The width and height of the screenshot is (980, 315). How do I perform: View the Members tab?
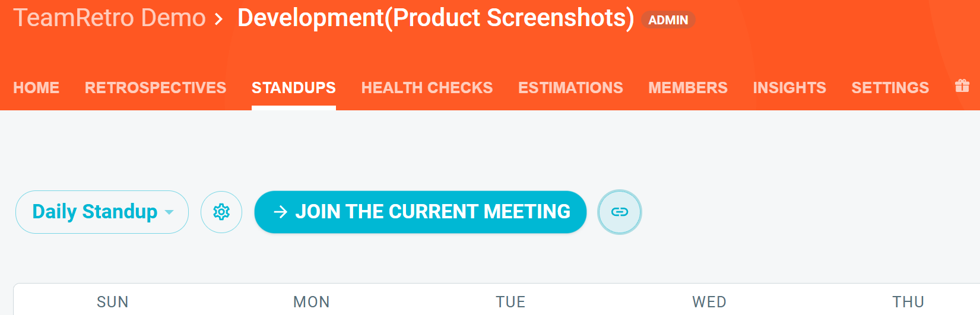coord(688,88)
